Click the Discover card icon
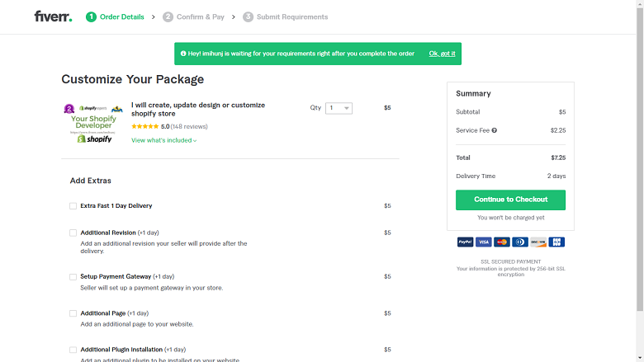 pos(538,242)
